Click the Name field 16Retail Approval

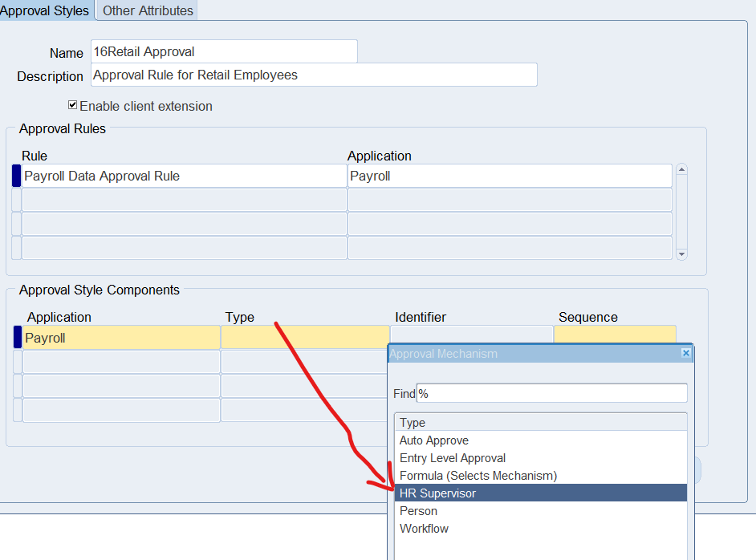223,51
